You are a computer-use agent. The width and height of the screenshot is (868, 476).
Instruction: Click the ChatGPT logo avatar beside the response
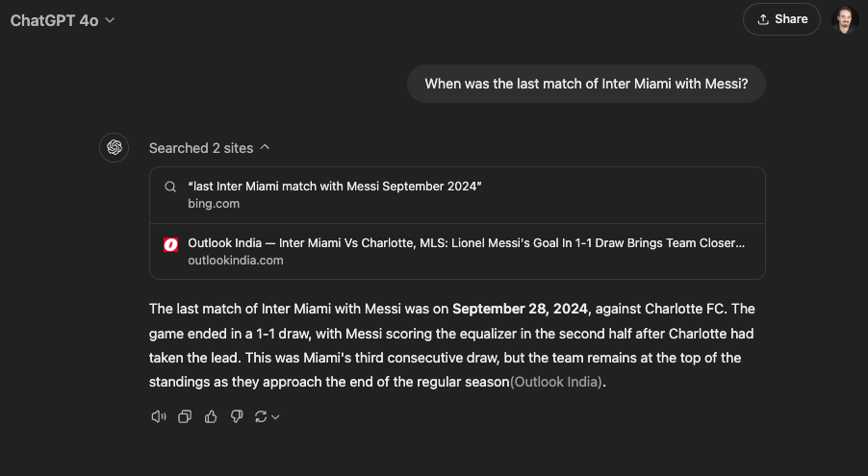(115, 147)
